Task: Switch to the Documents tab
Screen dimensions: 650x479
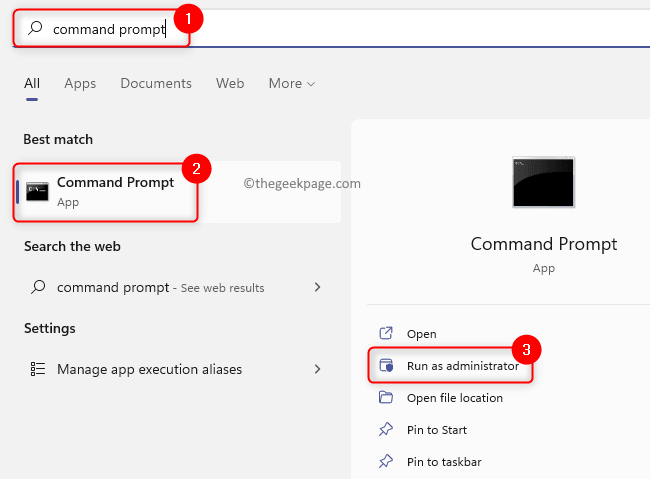Action: point(156,83)
